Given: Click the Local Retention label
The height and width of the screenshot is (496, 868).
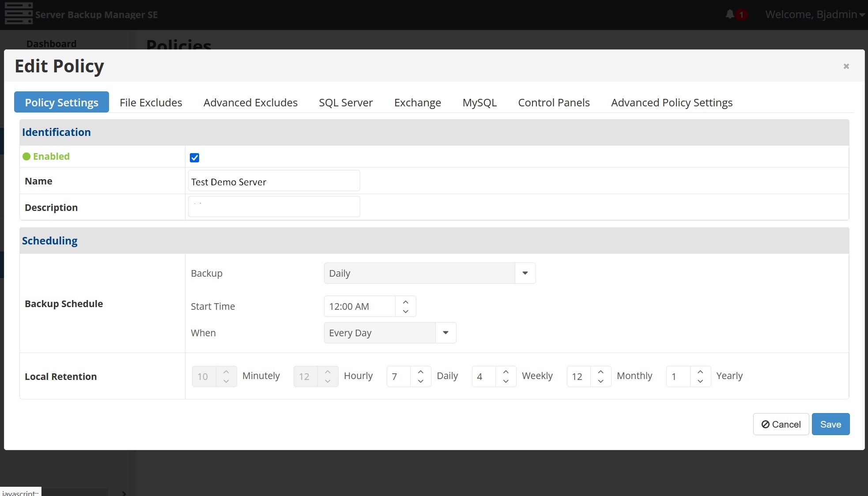Looking at the screenshot, I should point(60,376).
